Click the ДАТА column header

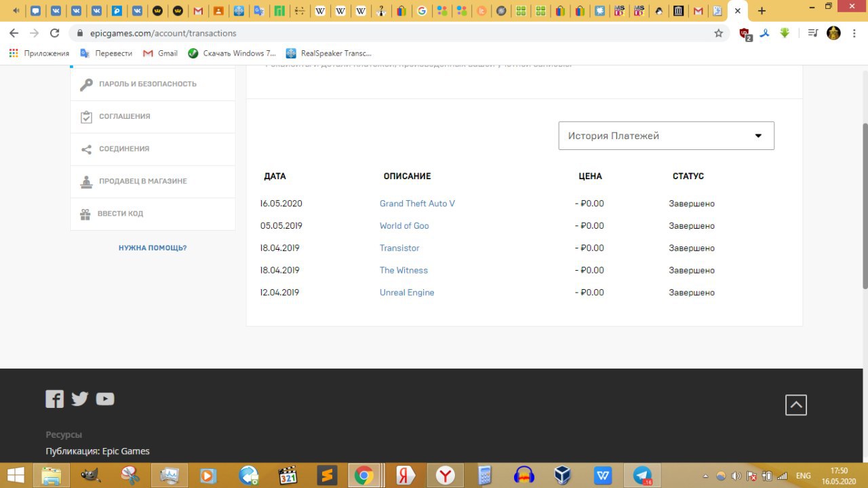point(275,176)
